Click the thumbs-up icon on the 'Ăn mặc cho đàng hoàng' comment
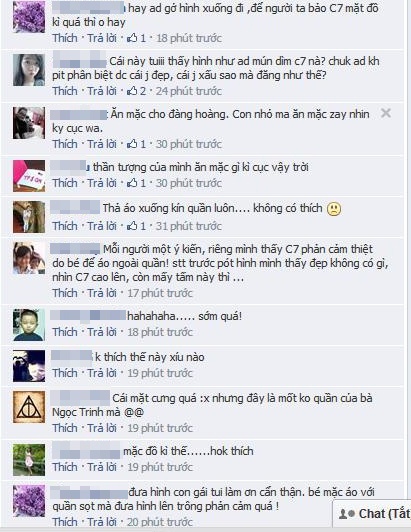The height and width of the screenshot is (532, 411). click(132, 144)
